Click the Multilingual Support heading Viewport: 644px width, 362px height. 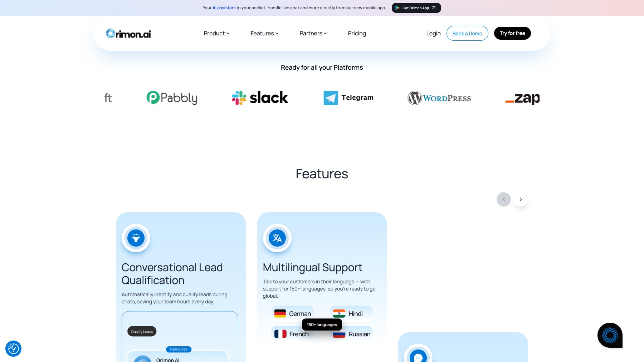[x=312, y=267]
